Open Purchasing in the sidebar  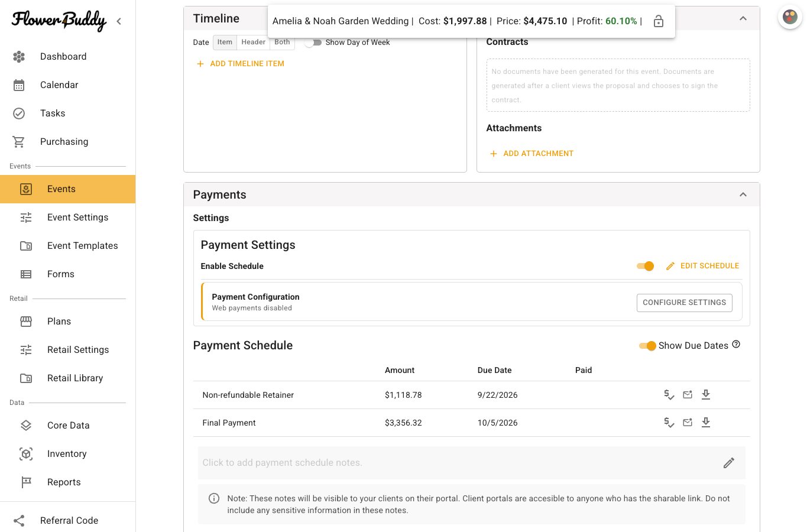[x=68, y=142]
